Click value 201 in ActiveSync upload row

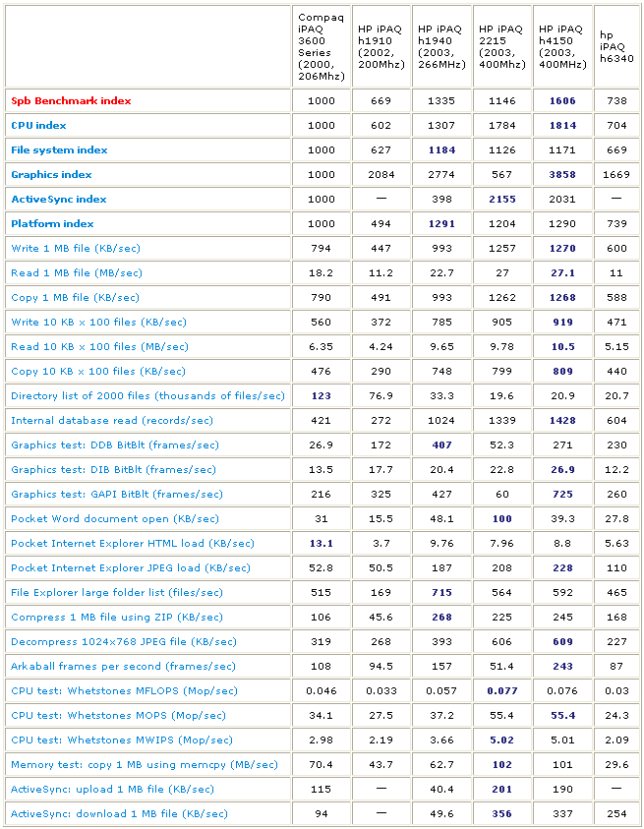tap(502, 790)
